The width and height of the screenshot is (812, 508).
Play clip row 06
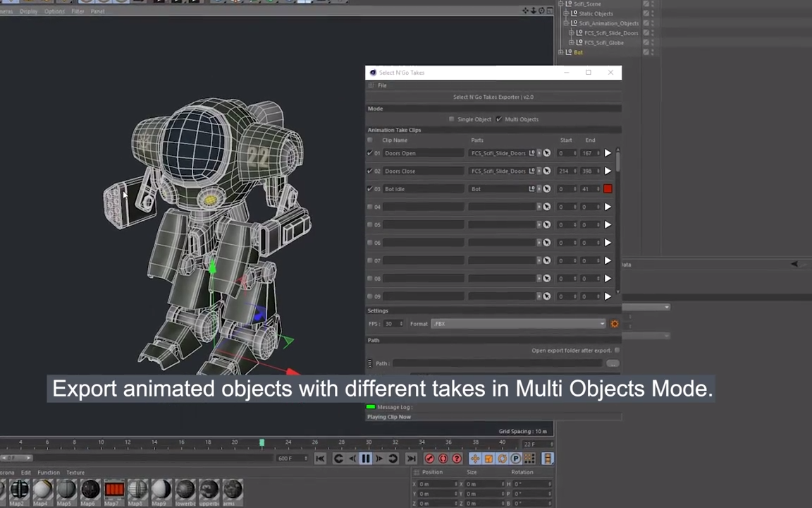[x=608, y=243]
